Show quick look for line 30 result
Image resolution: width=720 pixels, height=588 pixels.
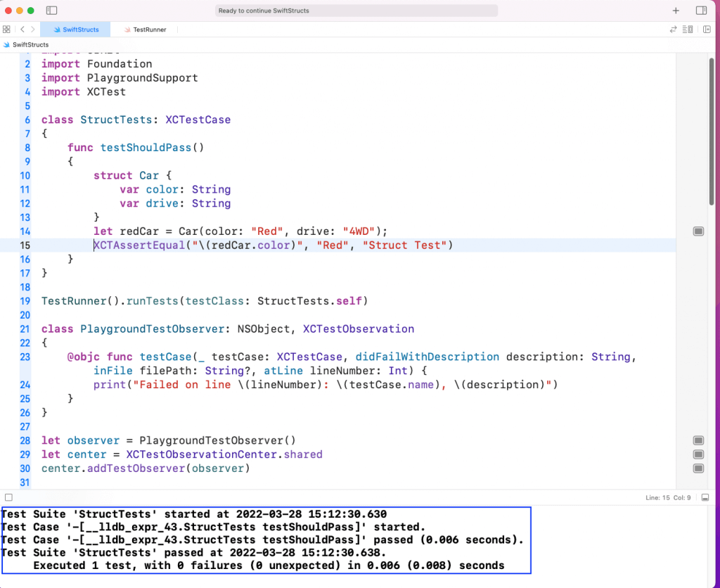coord(698,468)
